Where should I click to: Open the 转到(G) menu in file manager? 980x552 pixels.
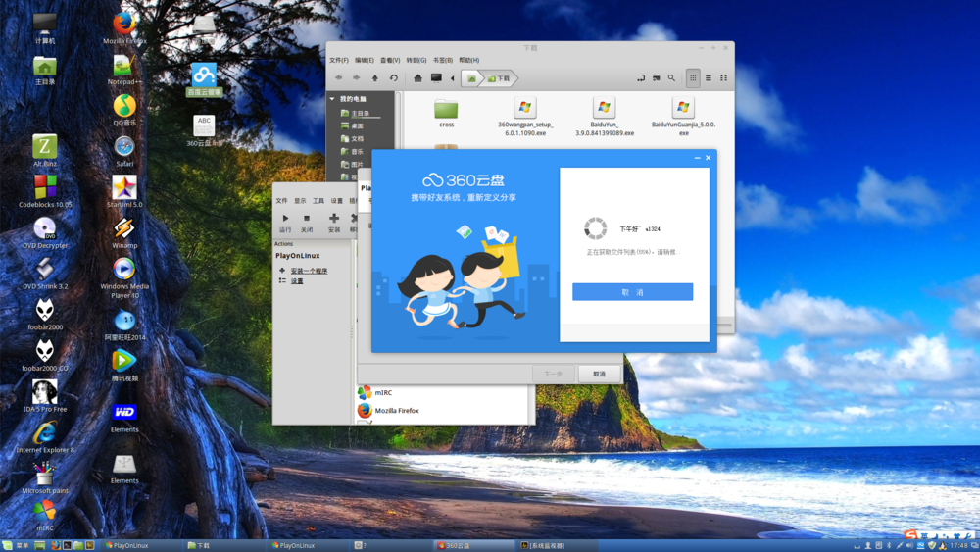point(416,60)
